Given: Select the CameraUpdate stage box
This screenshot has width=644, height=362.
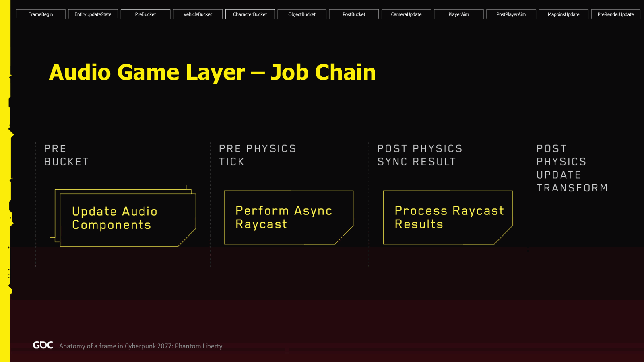Looking at the screenshot, I should pos(406,14).
